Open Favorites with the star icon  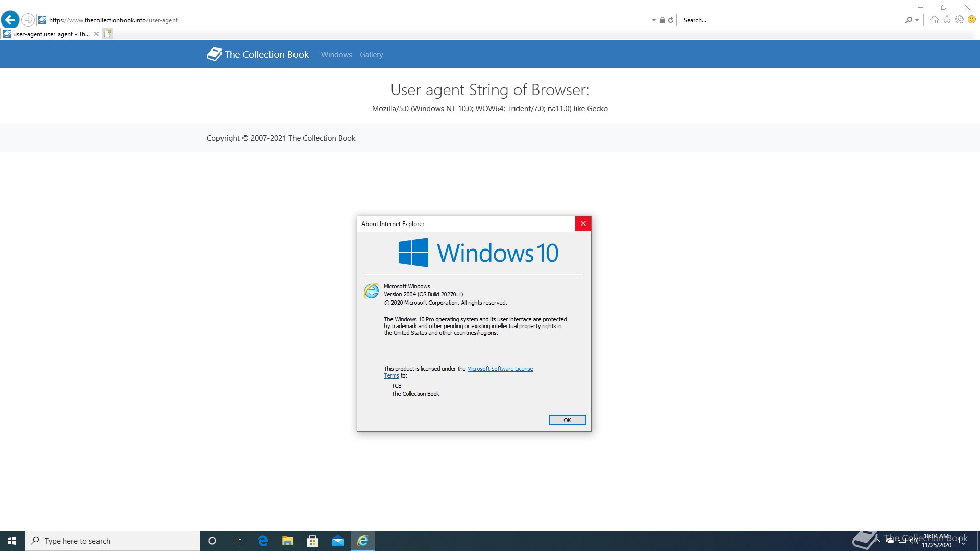pos(947,20)
